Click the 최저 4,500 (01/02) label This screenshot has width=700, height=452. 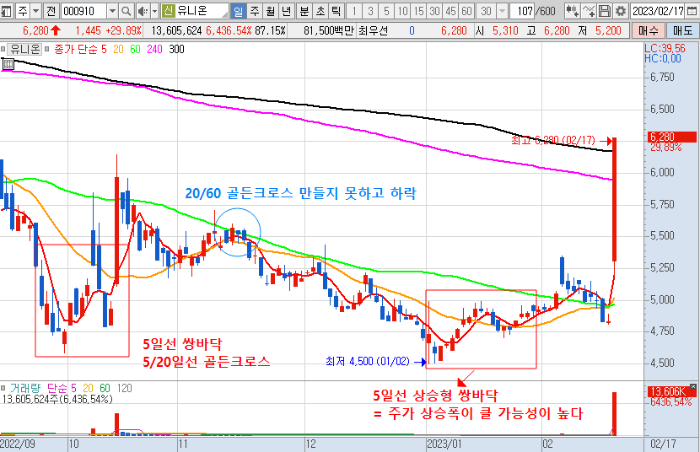367,361
